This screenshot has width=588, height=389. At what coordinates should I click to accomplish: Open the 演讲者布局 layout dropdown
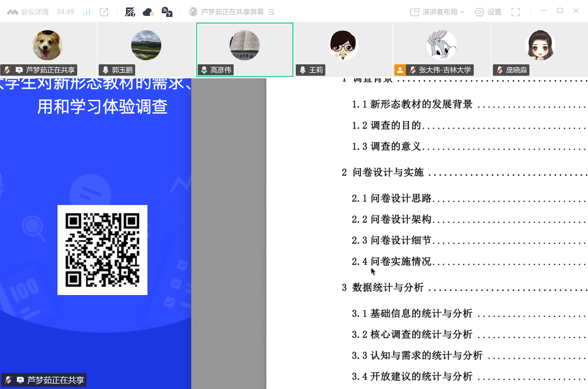pos(437,12)
